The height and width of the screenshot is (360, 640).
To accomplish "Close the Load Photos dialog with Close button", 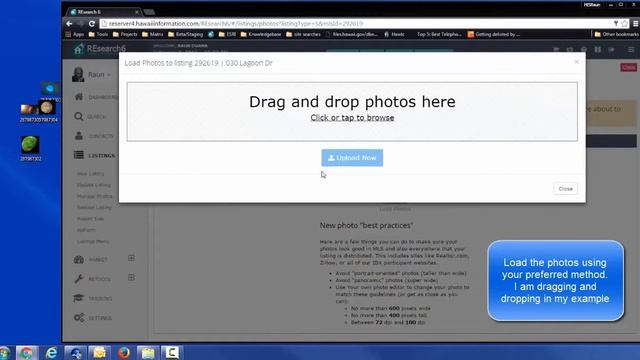I will click(x=565, y=189).
